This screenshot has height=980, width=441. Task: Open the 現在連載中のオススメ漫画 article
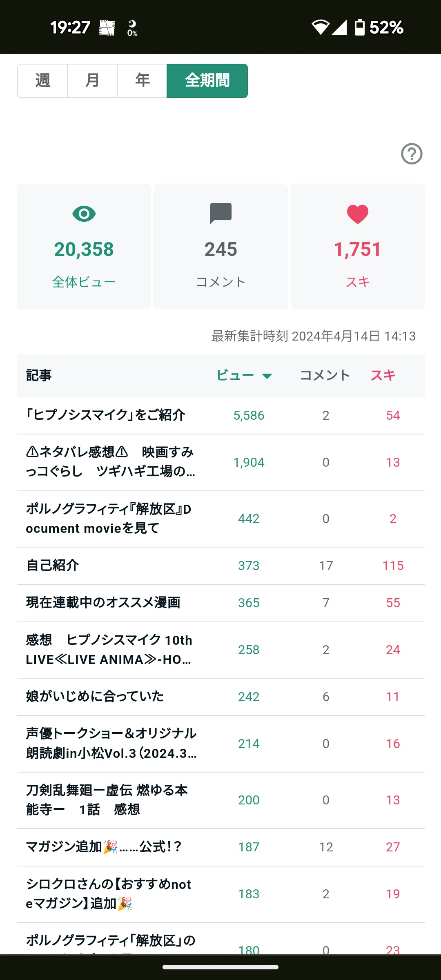tap(221, 603)
